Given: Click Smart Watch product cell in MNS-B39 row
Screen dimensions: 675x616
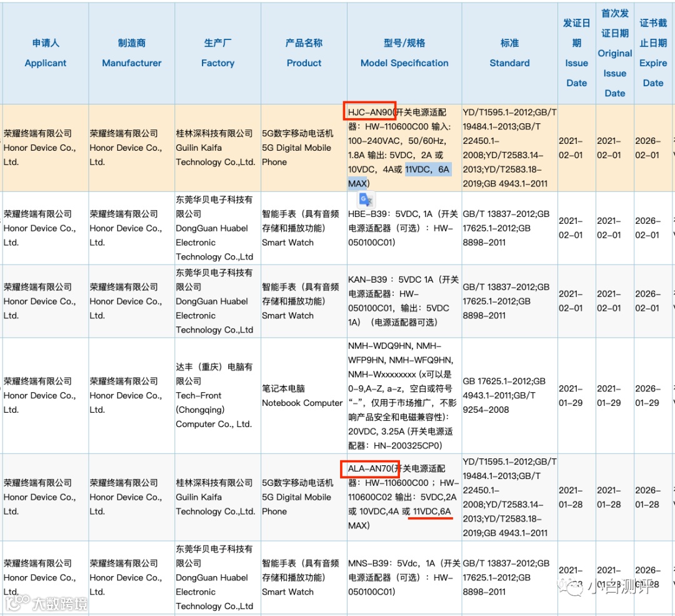Looking at the screenshot, I should pos(304,577).
